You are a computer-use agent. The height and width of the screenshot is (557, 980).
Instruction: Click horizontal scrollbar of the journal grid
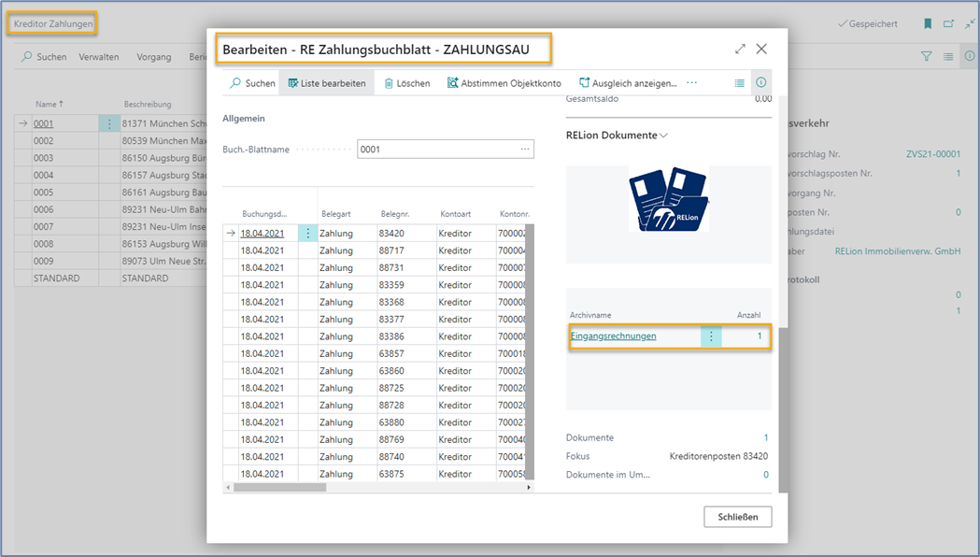point(280,487)
